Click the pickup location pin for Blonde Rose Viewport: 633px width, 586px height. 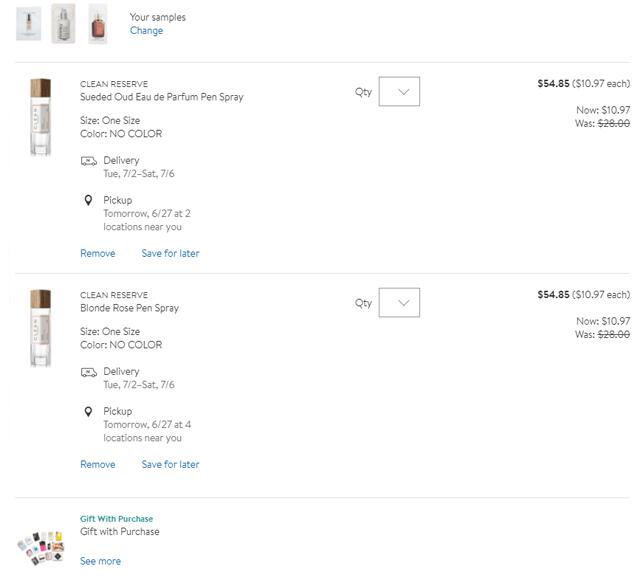[88, 411]
